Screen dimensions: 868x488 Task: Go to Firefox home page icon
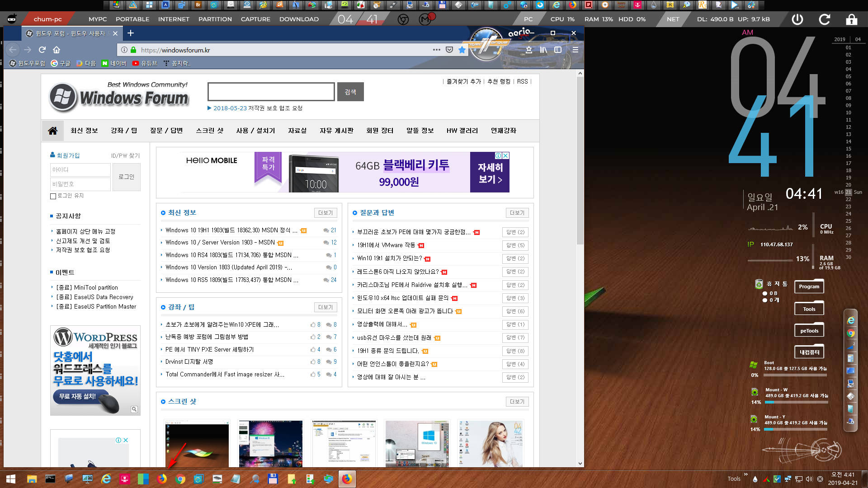(x=57, y=50)
